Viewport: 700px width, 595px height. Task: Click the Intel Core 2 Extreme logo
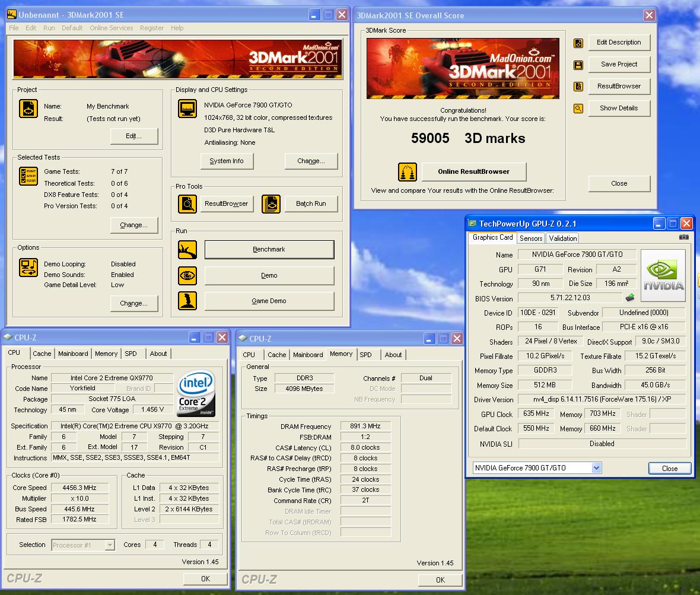pyautogui.click(x=196, y=393)
